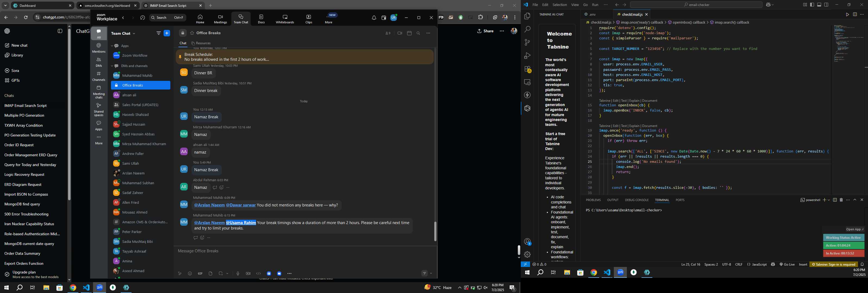Open GIF picker in message toolbar
The image size is (868, 293).
[x=200, y=273]
